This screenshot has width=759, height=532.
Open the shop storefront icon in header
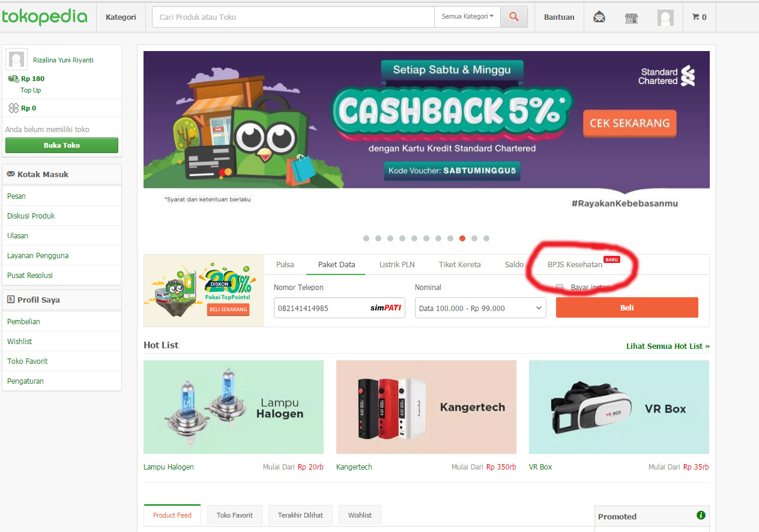click(631, 17)
